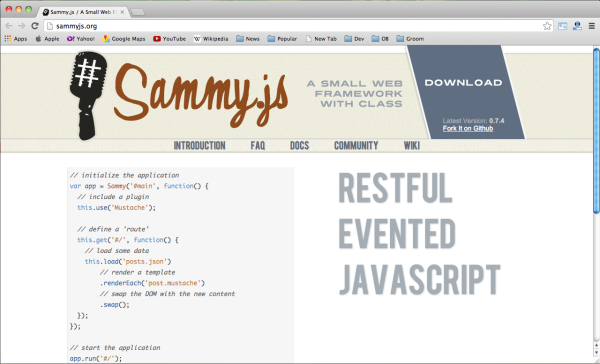Open the Wikipedia bookmark
The image size is (600, 364).
coord(211,39)
